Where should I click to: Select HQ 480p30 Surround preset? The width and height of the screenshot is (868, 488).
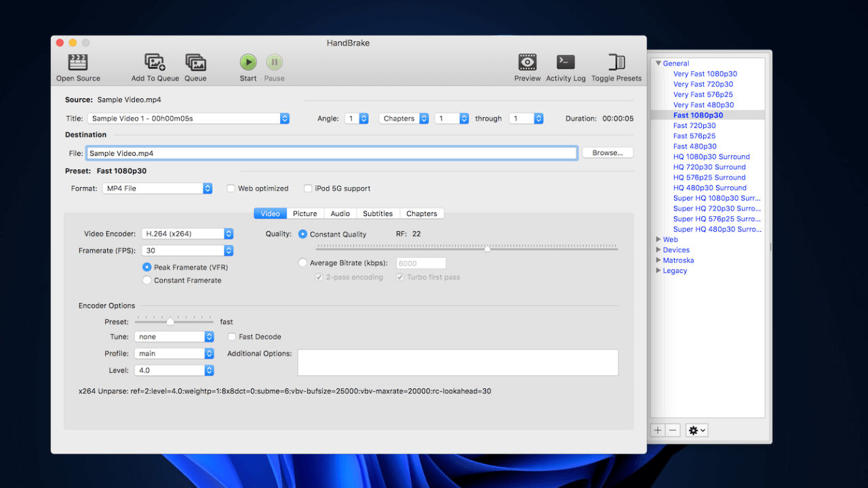710,188
